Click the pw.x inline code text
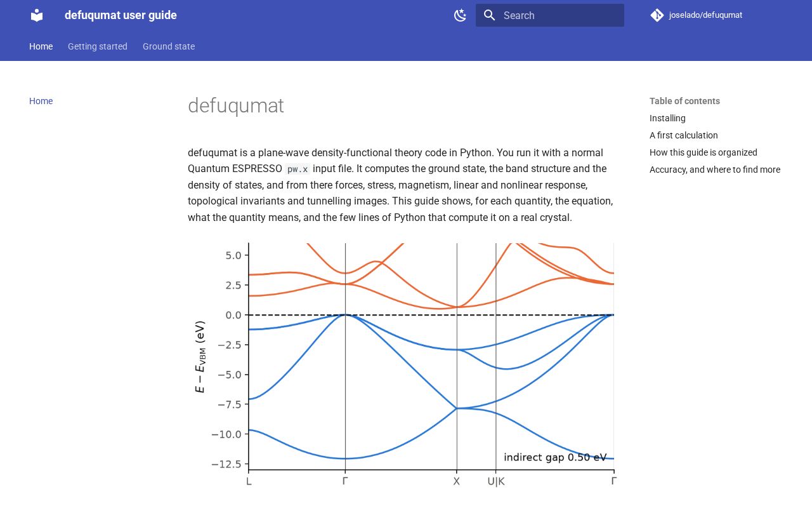 tap(298, 170)
